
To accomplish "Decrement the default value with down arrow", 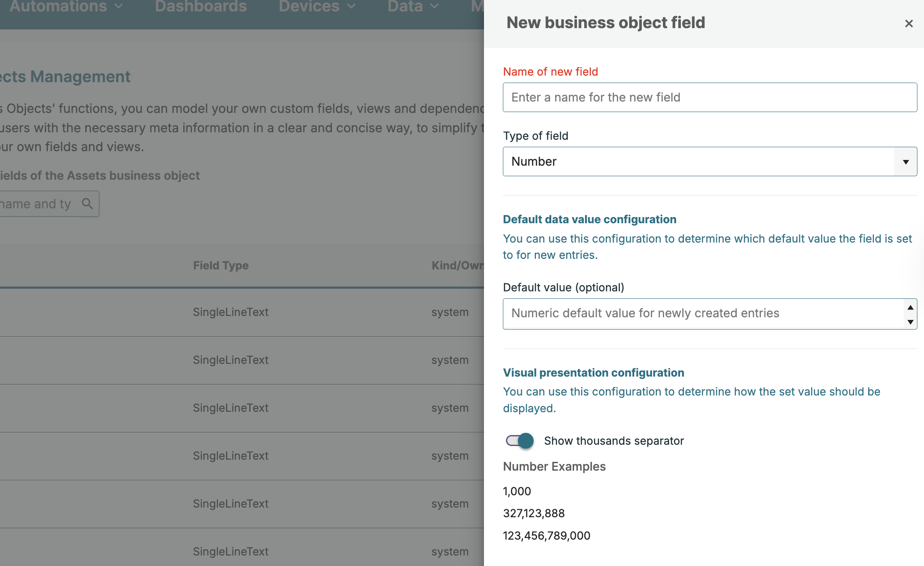I will (910, 322).
